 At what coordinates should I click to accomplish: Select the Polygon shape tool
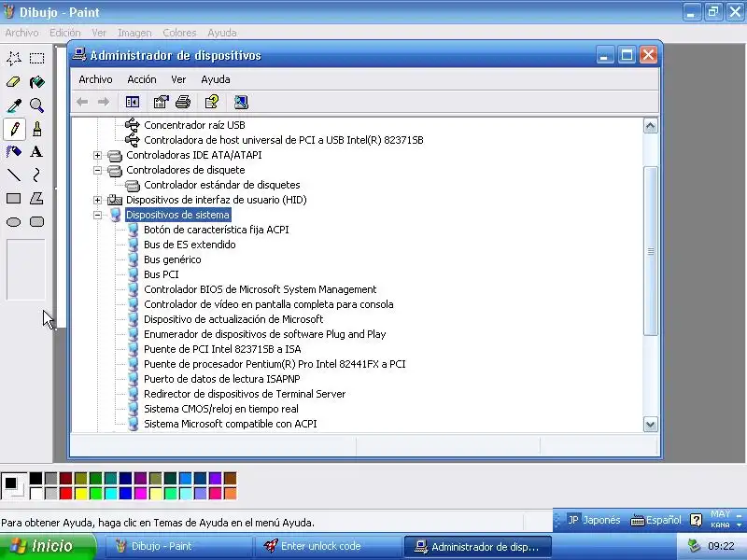(36, 199)
